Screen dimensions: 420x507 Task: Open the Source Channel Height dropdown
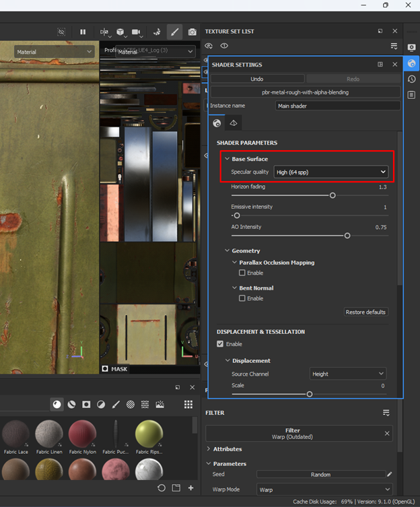[x=347, y=374]
